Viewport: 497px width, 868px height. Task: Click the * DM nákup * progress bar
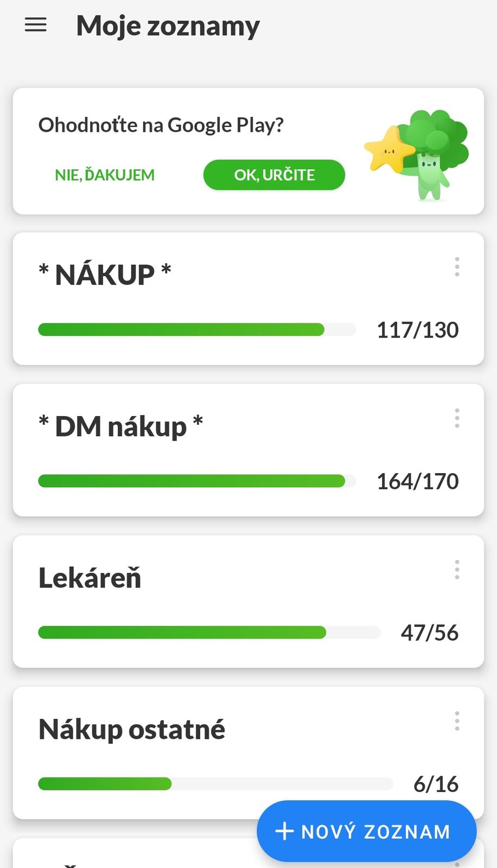196,481
